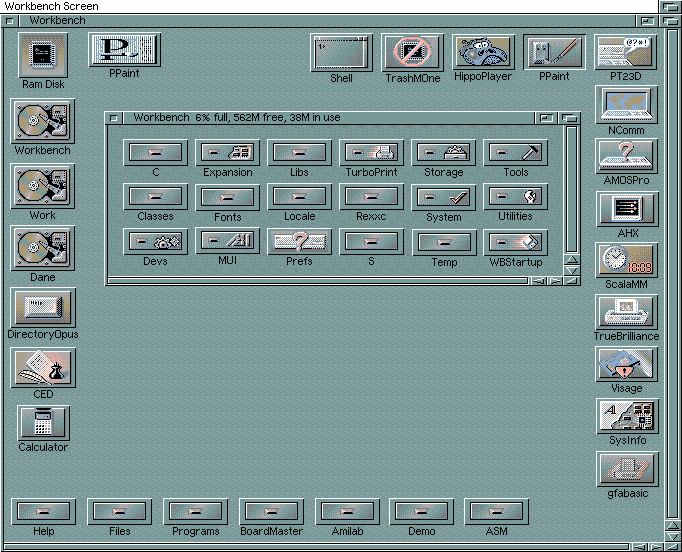Select the ScalaMM clock icon

point(626,260)
